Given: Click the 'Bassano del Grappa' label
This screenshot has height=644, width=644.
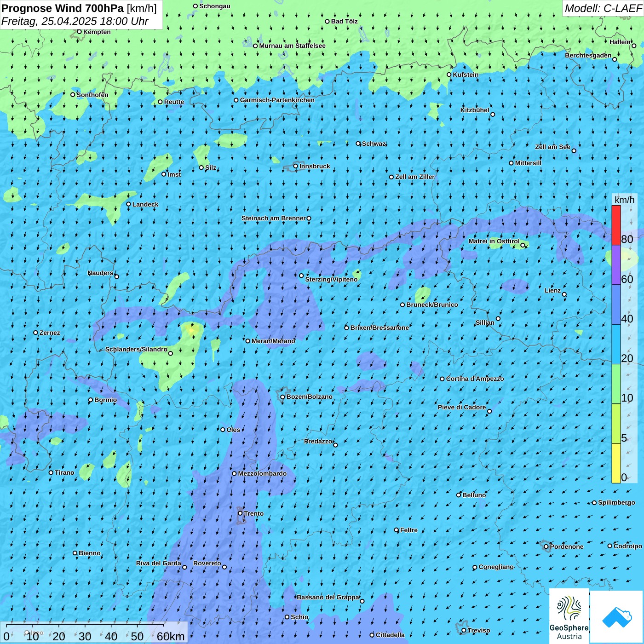Looking at the screenshot, I should tap(328, 597).
